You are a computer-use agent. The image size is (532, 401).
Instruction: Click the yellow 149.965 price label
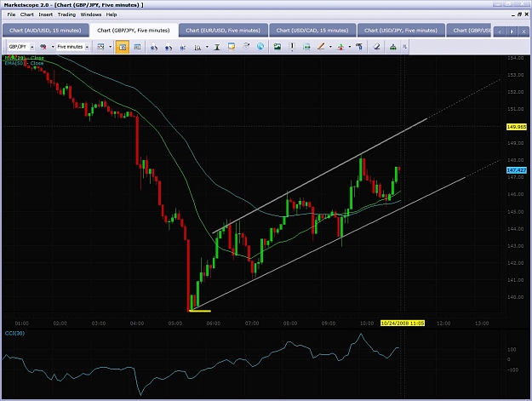pyautogui.click(x=517, y=127)
